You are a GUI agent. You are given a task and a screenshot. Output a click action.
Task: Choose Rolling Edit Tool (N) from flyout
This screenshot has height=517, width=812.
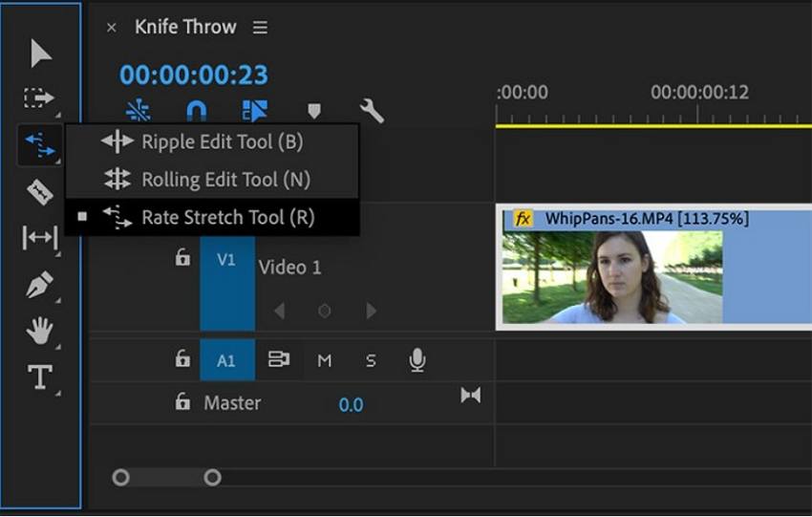click(225, 180)
